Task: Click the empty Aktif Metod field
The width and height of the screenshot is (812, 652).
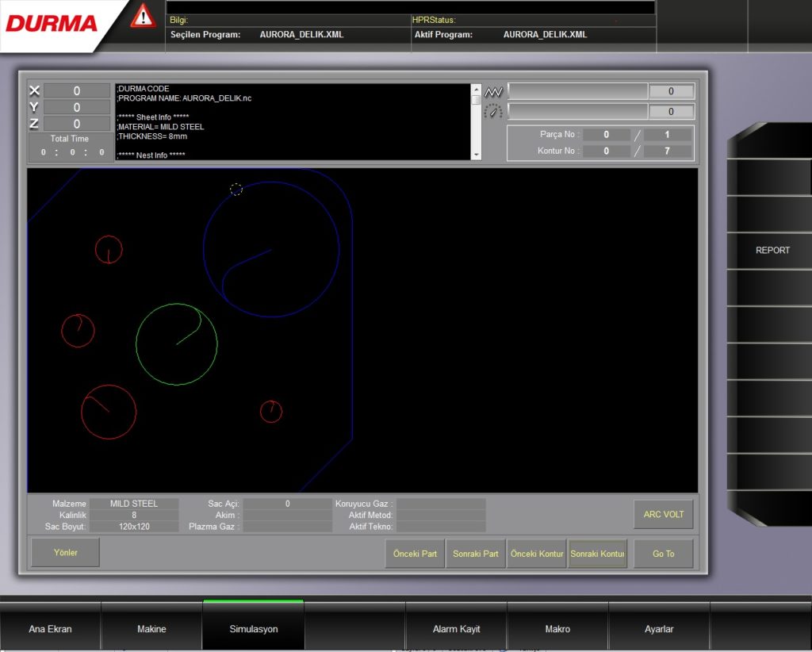Action: click(441, 515)
